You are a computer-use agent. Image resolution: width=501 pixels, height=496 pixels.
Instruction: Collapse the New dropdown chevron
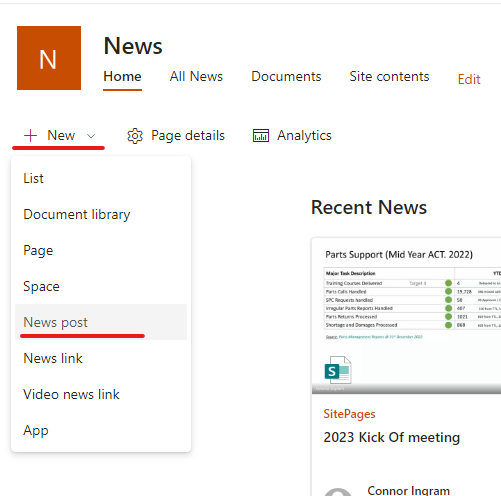point(91,136)
